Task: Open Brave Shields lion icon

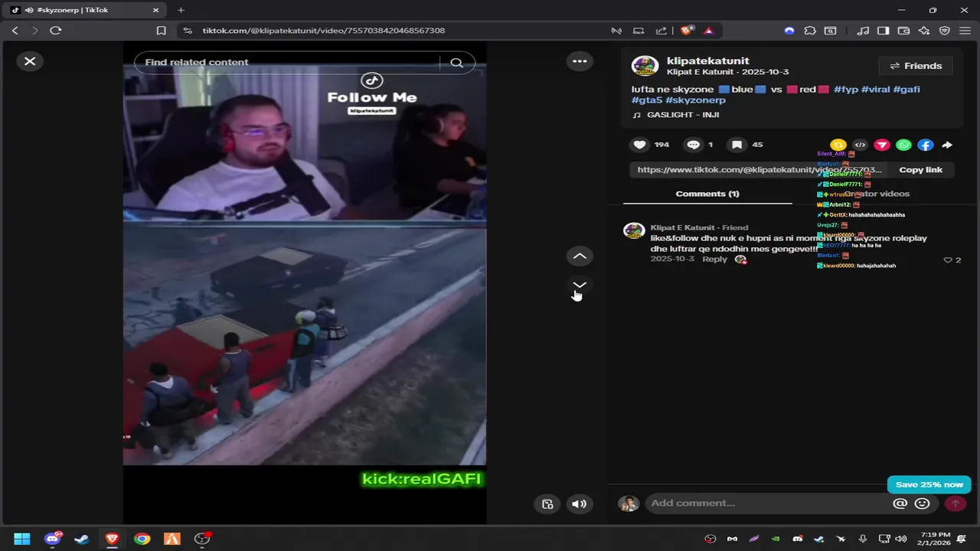Action: (687, 31)
